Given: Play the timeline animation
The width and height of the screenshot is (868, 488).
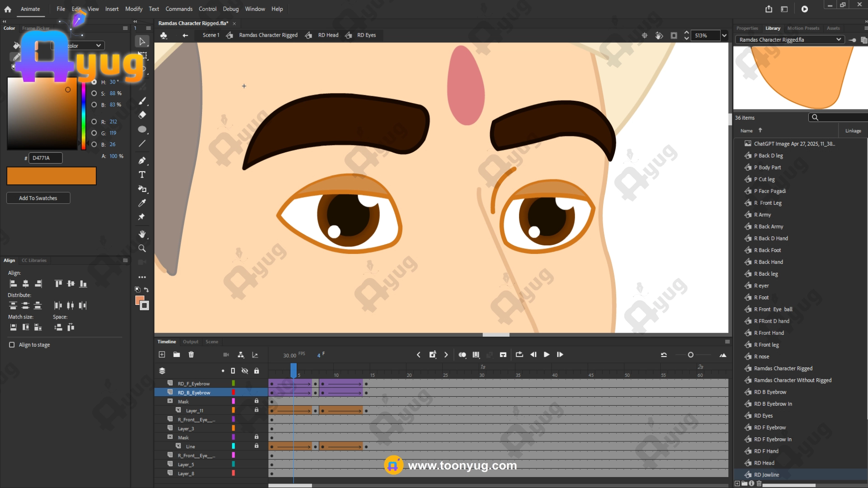Looking at the screenshot, I should (x=546, y=355).
